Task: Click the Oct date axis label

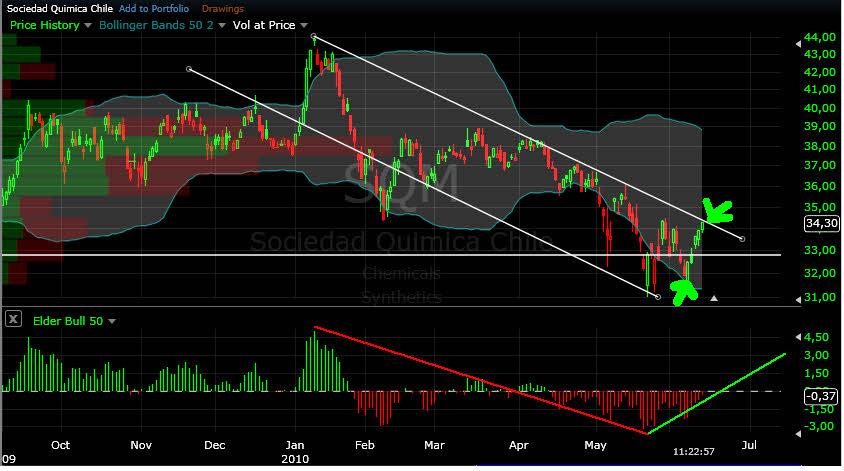Action: [60, 445]
